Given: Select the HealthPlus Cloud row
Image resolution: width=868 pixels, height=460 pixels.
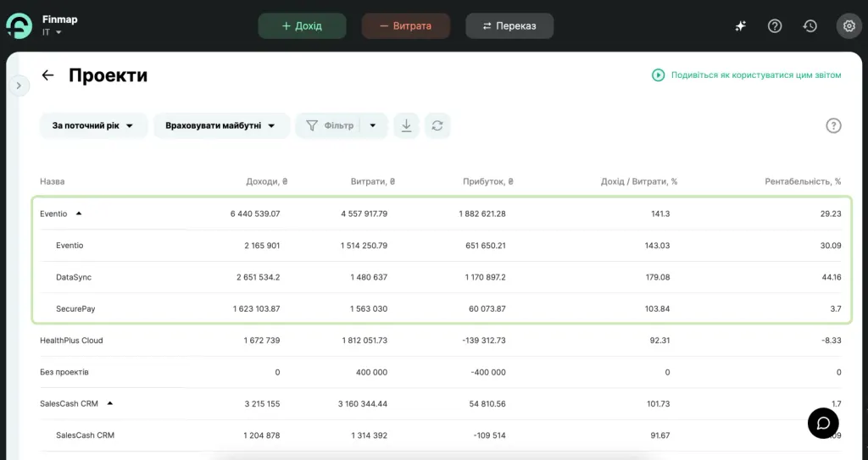Looking at the screenshot, I should pyautogui.click(x=441, y=341).
